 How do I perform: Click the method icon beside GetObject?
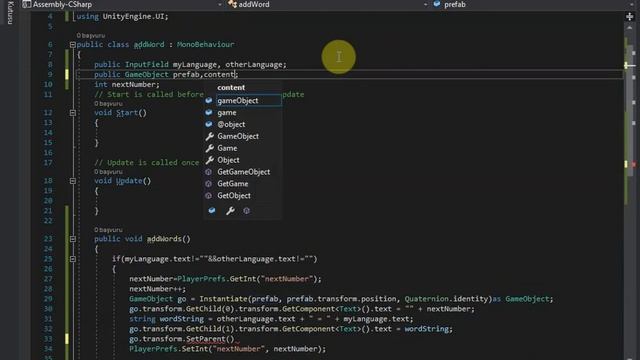tap(209, 196)
